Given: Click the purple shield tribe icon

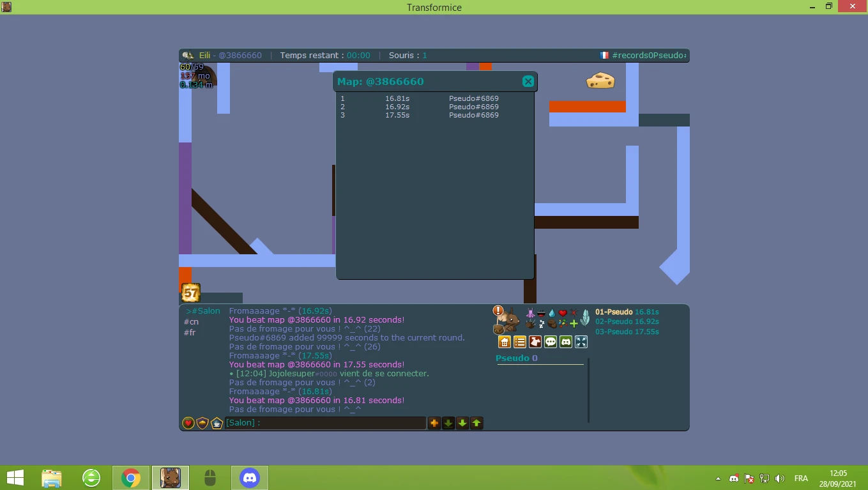Looking at the screenshot, I should click(x=202, y=423).
